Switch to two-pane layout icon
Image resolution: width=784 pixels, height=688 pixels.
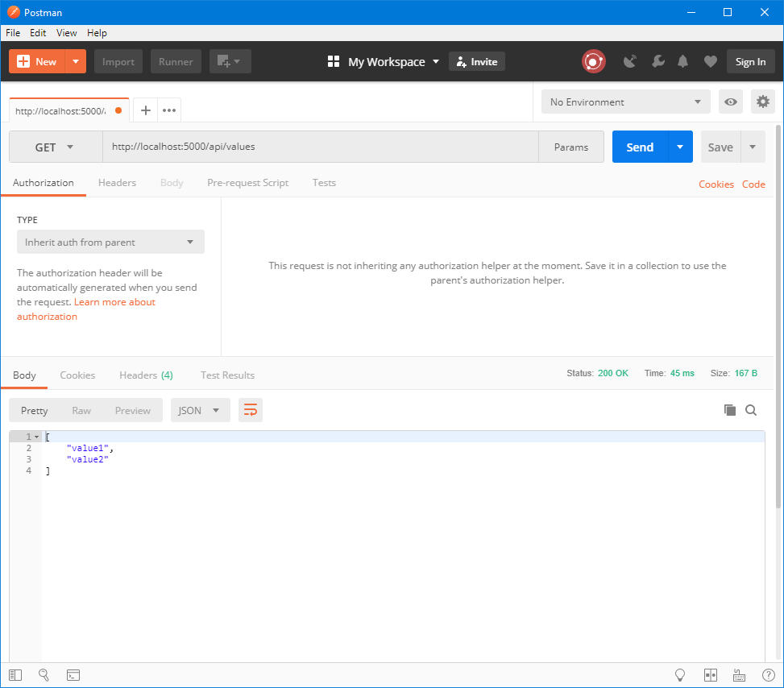(711, 675)
